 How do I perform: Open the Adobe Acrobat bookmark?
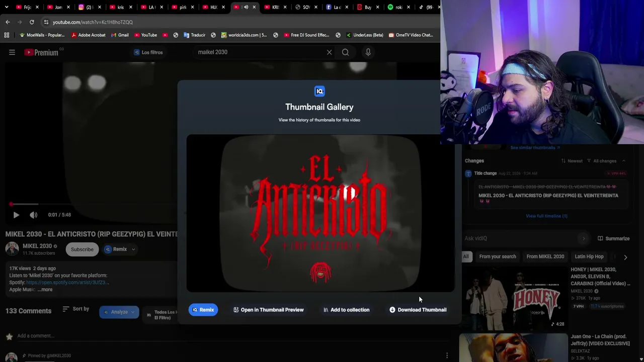click(88, 35)
